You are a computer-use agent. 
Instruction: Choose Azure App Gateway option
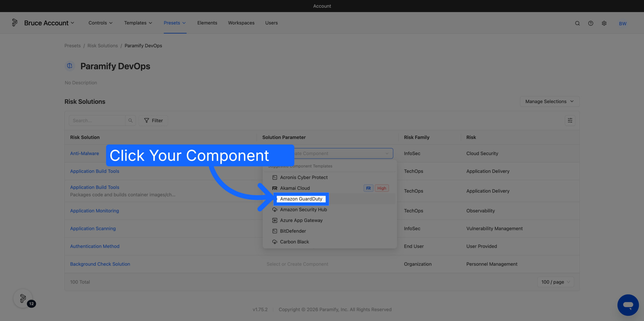[329, 220]
